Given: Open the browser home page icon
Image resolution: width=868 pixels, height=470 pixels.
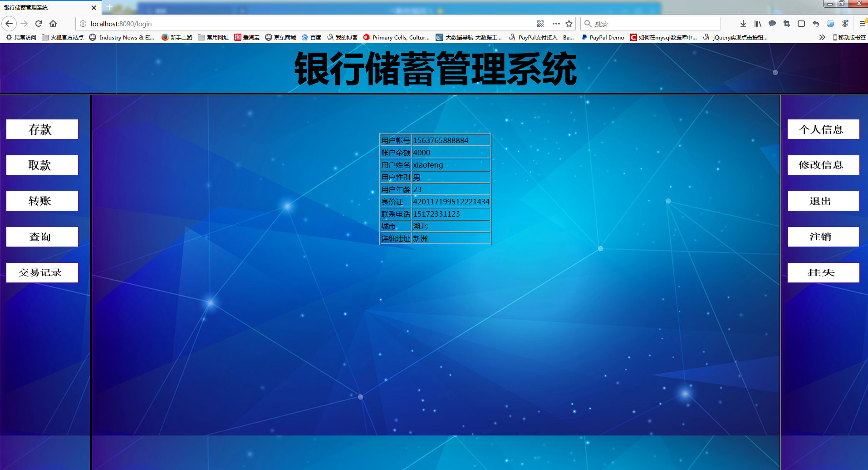Looking at the screenshot, I should (x=53, y=24).
